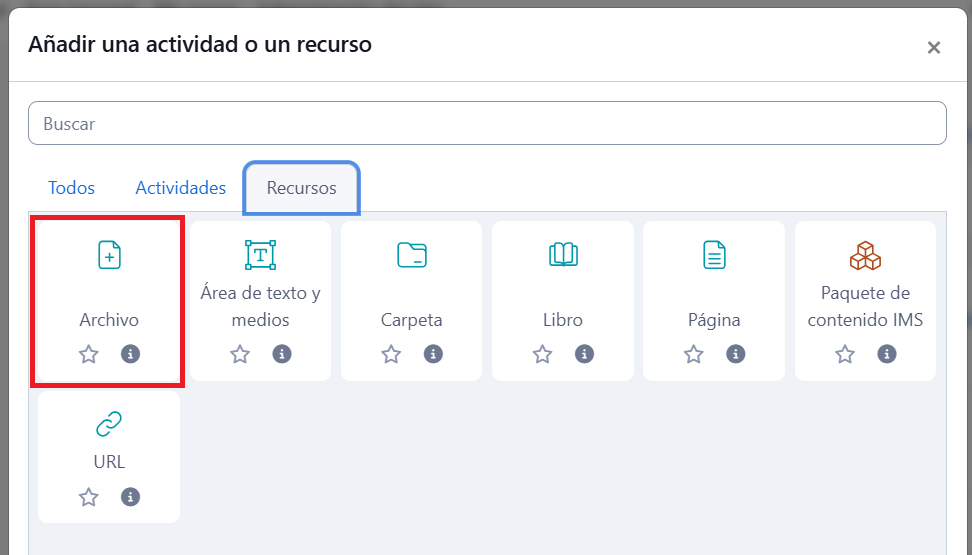Choose the Página resource icon
Viewport: 972px width, 555px height.
pyautogui.click(x=714, y=255)
